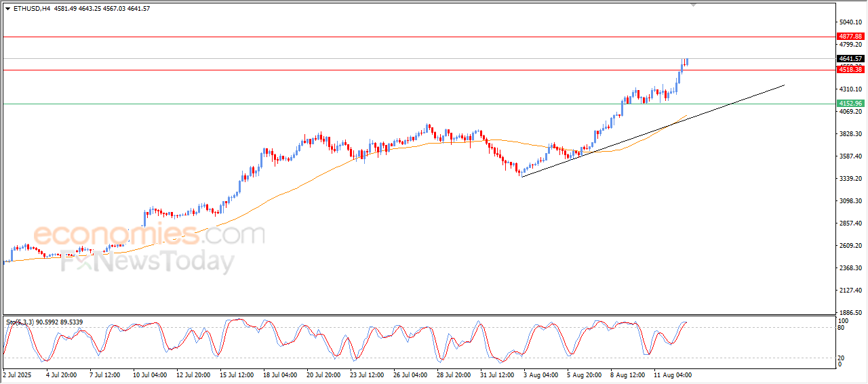Viewport: 868px width, 384px height.
Task: Click the 11 Aug 04:00 time label
Action: pos(673,374)
